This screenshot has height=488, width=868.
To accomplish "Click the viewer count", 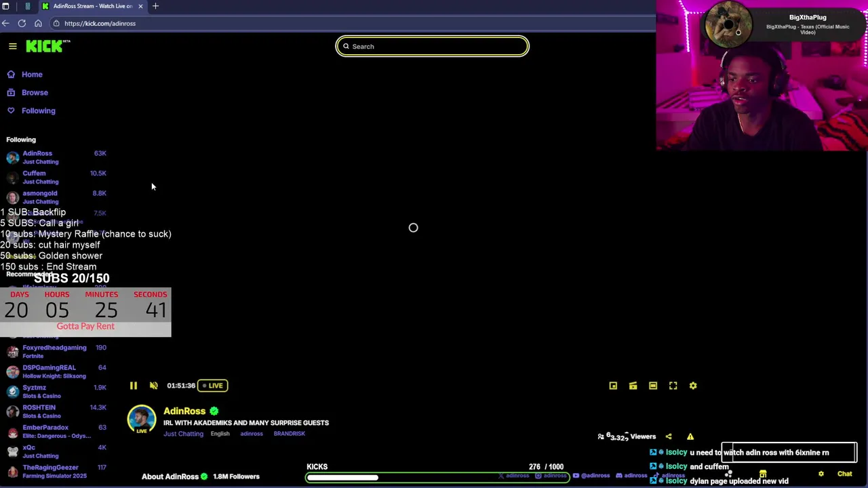I will (x=627, y=436).
